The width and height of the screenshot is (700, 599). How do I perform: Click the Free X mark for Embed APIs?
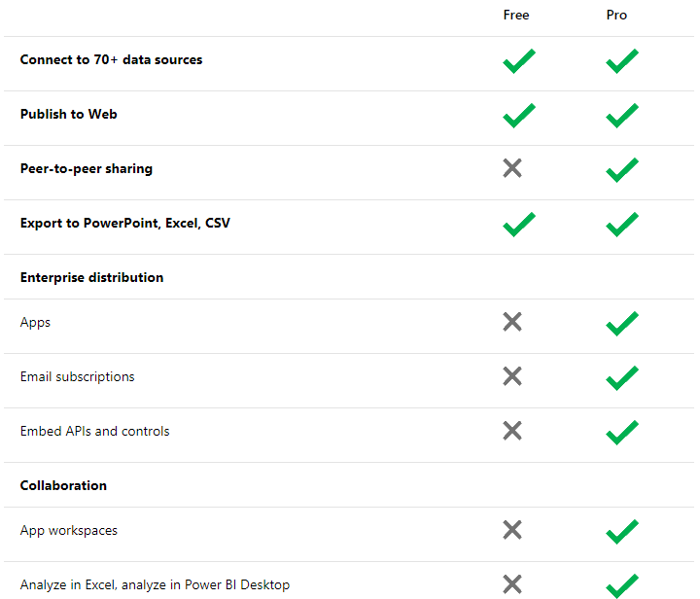click(512, 431)
